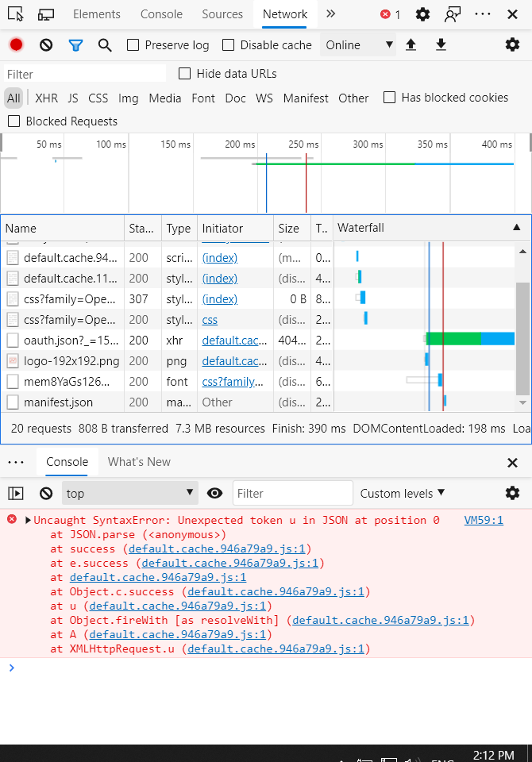Viewport: 532px width, 762px height.
Task: Clear the network request log
Action: pos(45,45)
